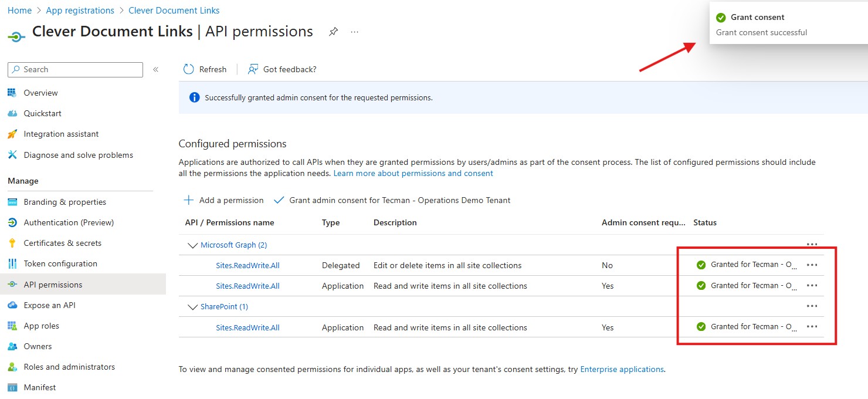Click the Quickstart cloud icon
Viewport: 868px width, 399px height.
point(12,113)
